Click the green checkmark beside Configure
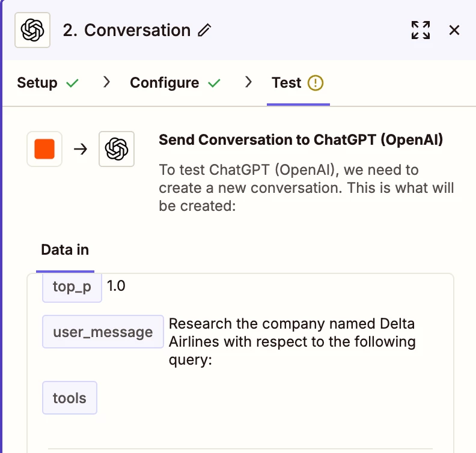 pyautogui.click(x=214, y=83)
